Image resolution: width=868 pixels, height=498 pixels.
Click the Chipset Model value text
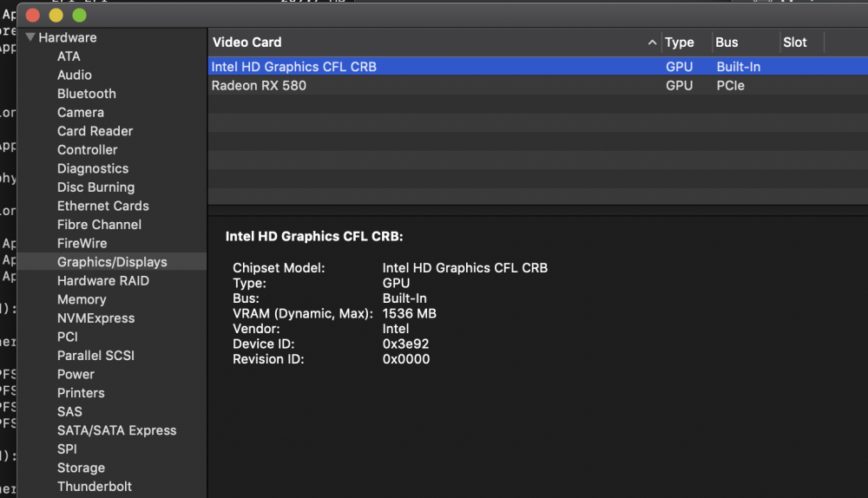(x=465, y=268)
